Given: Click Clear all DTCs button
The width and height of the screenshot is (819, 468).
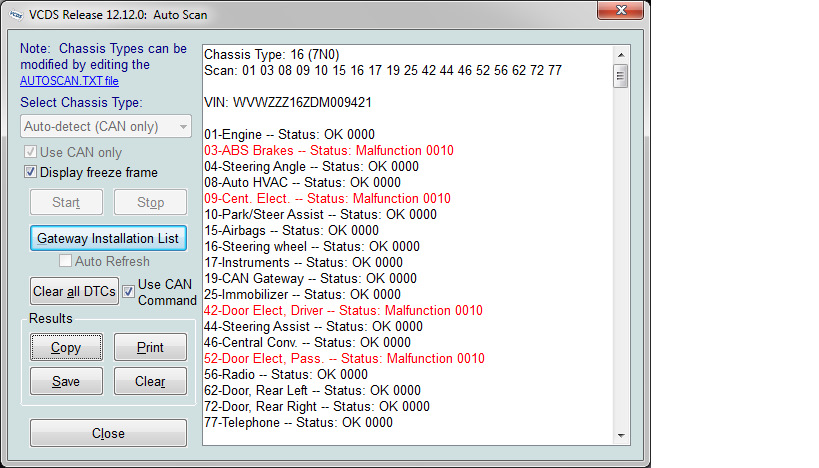Looking at the screenshot, I should click(74, 291).
